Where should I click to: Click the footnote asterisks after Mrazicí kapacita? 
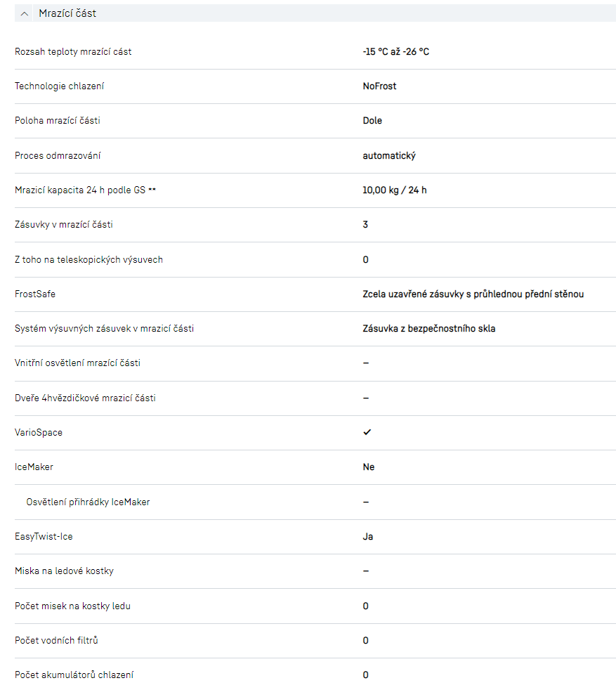pos(152,190)
